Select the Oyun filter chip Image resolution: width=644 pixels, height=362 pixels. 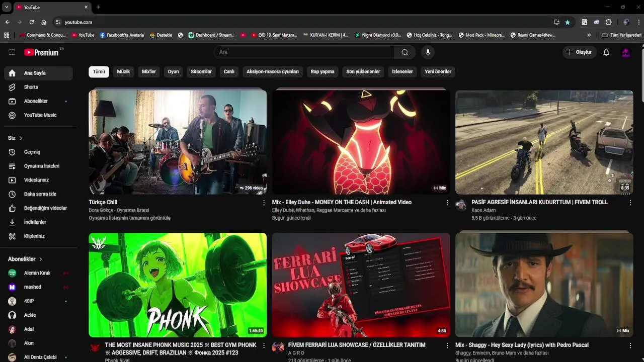[173, 72]
